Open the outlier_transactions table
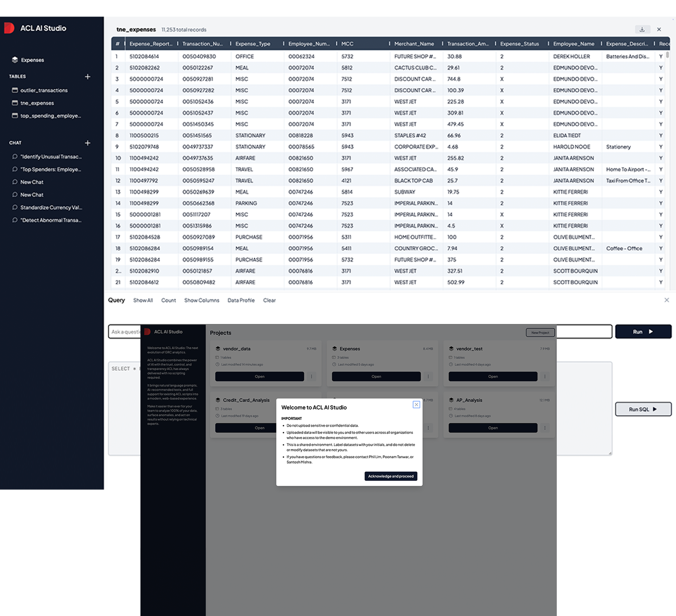Screen dimensions: 676x616 [44, 90]
